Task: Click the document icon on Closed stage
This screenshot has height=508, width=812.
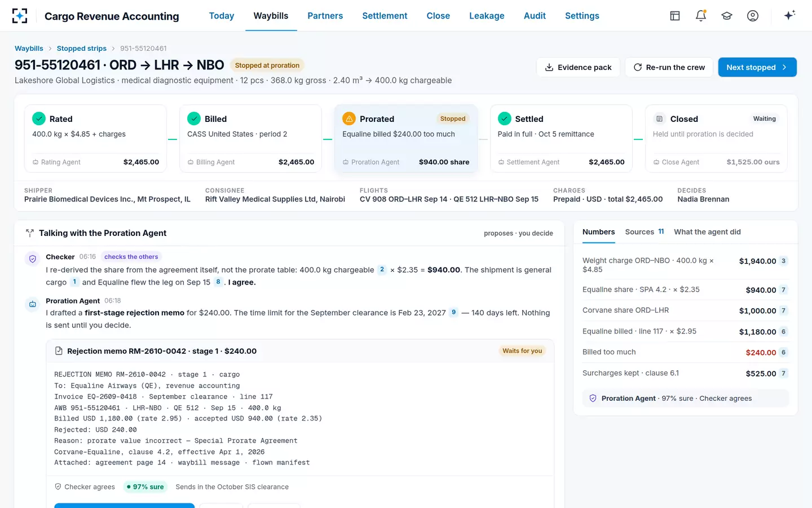Action: 659,119
